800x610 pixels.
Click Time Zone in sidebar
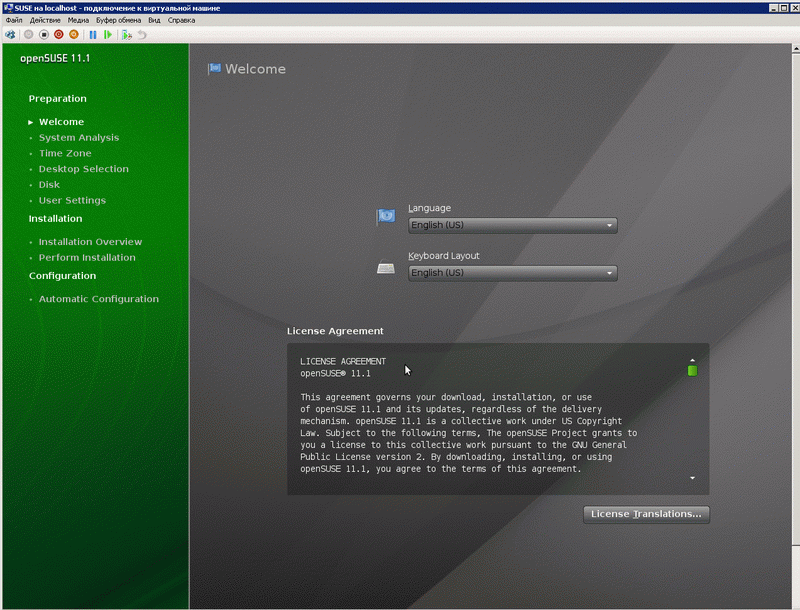coord(65,154)
